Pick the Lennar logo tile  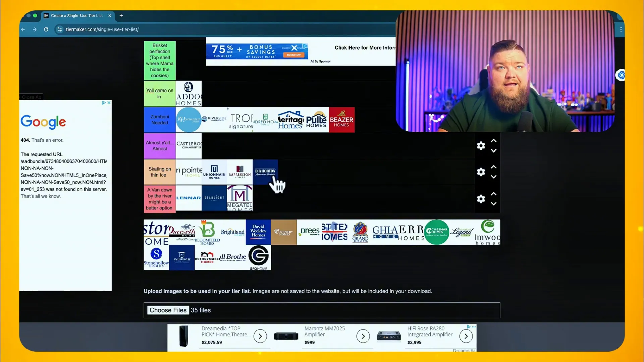click(x=189, y=198)
